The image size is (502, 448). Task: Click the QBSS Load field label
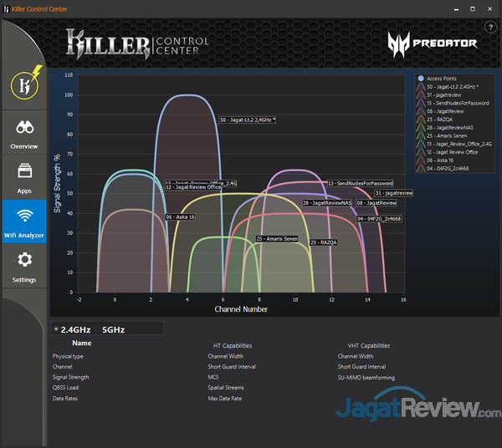pos(65,388)
